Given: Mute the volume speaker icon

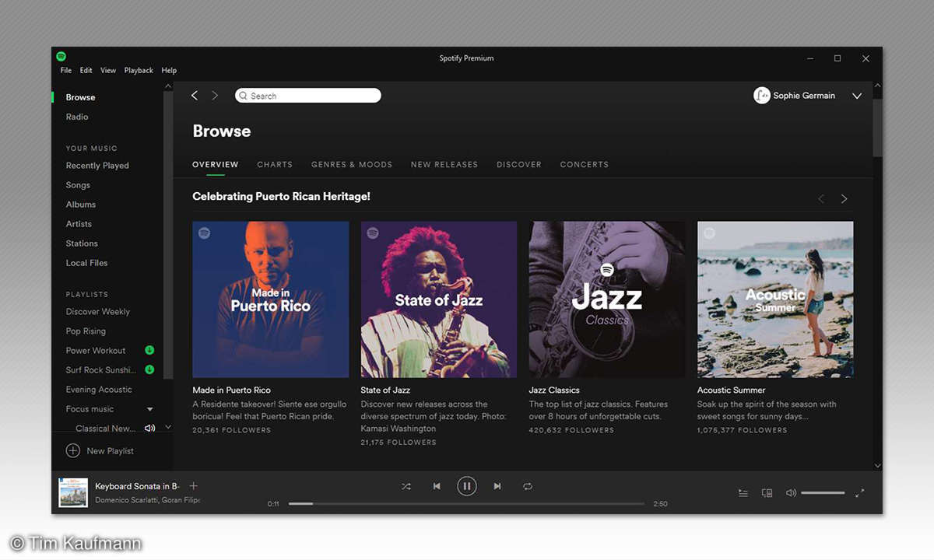Looking at the screenshot, I should (x=791, y=493).
